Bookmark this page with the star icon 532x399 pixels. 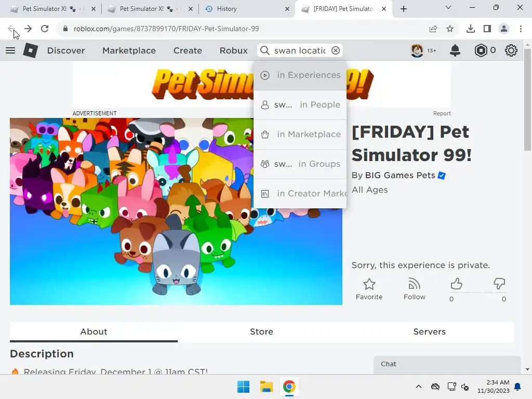450,29
